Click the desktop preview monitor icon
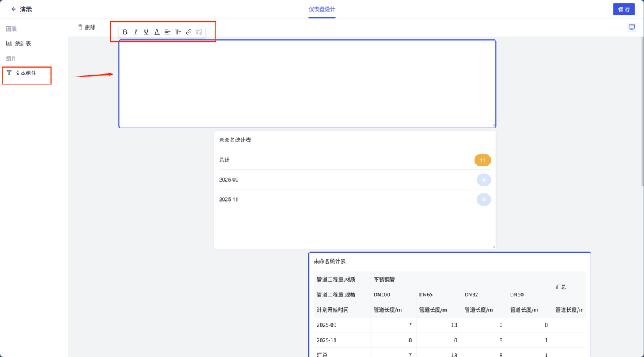The width and height of the screenshot is (644, 357). coord(632,27)
